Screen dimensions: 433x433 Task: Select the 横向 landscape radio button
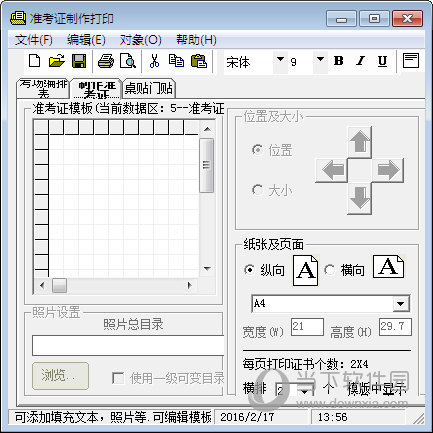329,269
